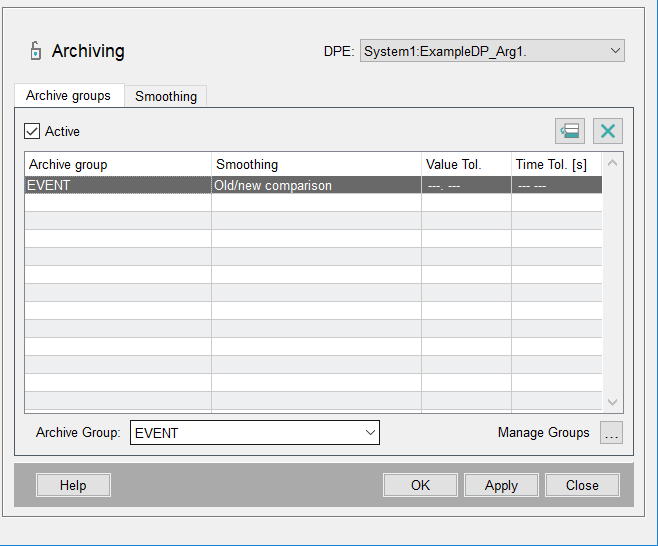658x546 pixels.
Task: Open Help for the Archiving dialog
Action: (x=73, y=485)
